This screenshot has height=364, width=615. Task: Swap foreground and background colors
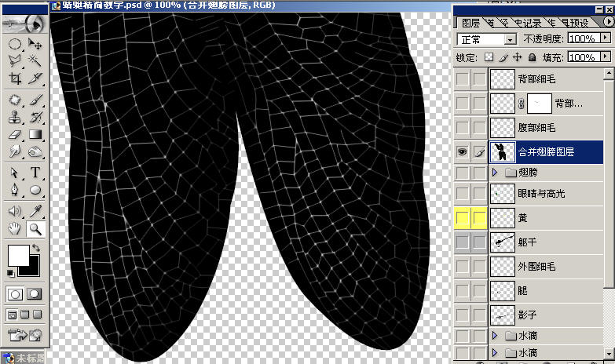[35, 248]
